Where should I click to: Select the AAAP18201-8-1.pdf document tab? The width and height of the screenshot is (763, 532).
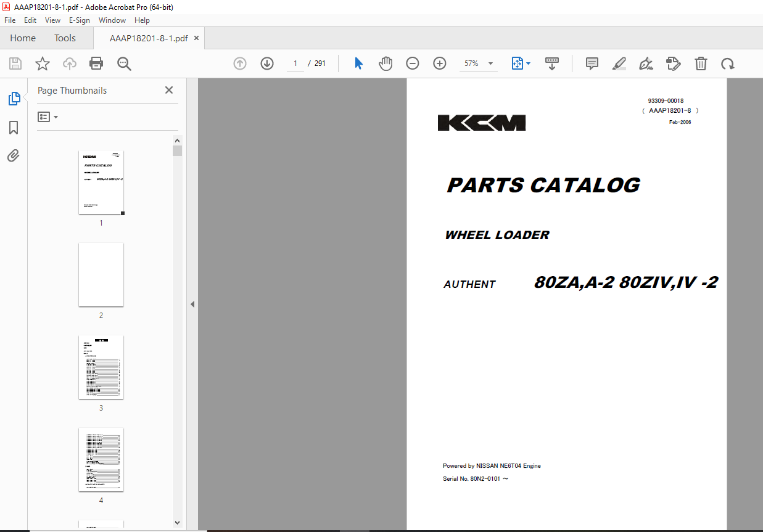[x=149, y=38]
